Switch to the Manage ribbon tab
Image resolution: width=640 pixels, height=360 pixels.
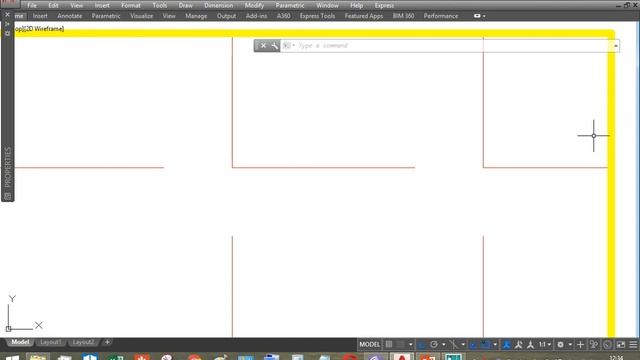click(196, 16)
